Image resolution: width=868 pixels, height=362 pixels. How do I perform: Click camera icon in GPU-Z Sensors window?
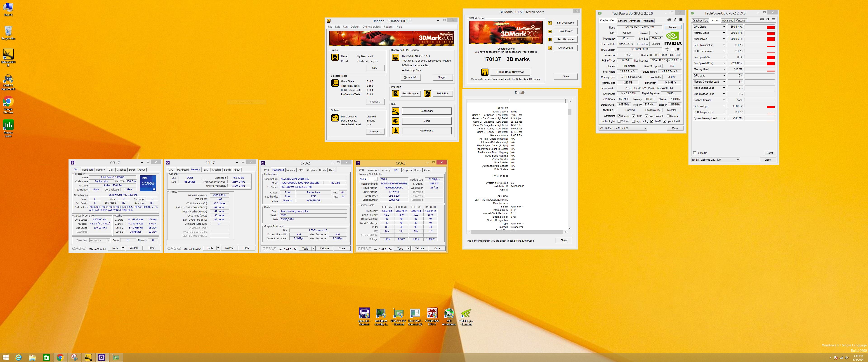tap(762, 19)
